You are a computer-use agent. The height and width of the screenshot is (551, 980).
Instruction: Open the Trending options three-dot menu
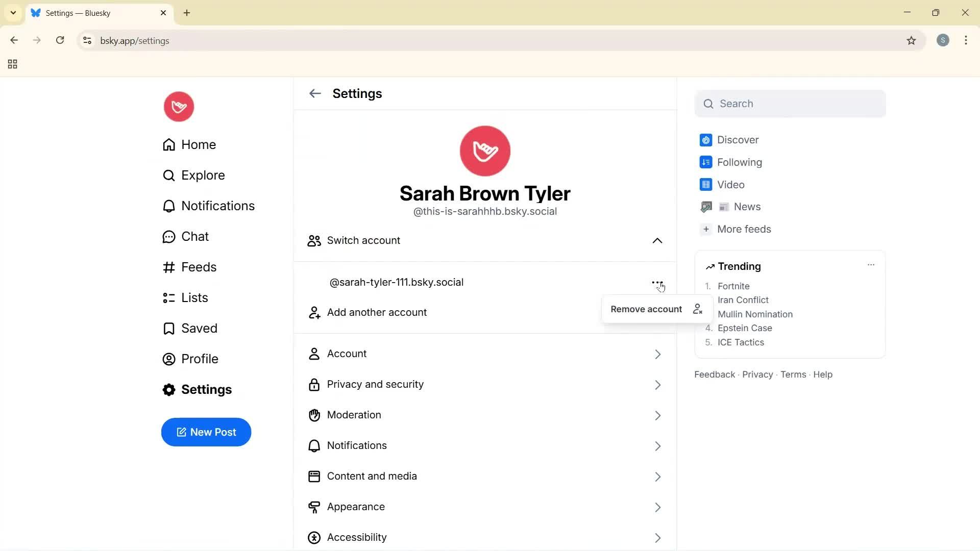(x=871, y=265)
